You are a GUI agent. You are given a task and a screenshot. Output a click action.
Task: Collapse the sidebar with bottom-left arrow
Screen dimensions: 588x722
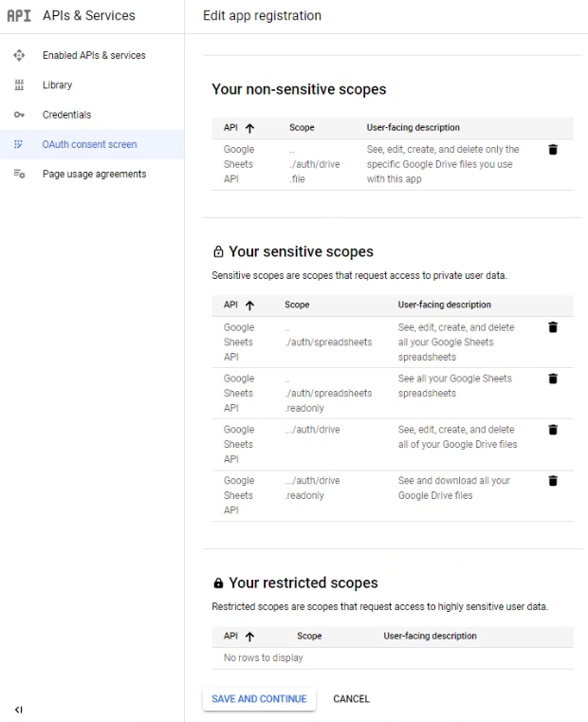coord(18,708)
